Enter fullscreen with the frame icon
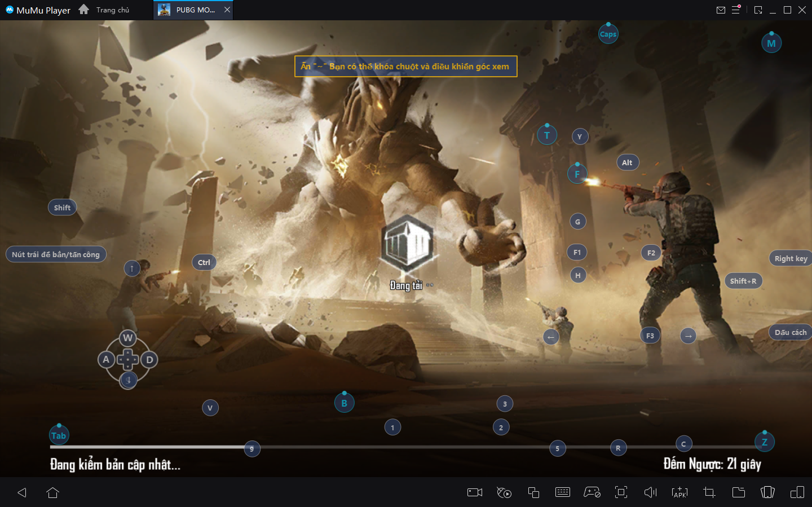The image size is (812, 507). [621, 492]
